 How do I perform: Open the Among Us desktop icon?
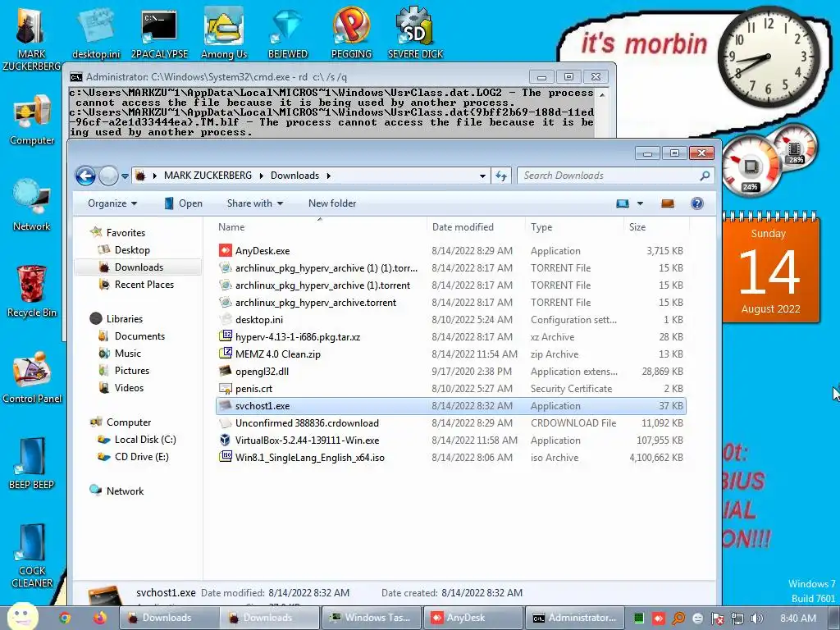click(224, 34)
